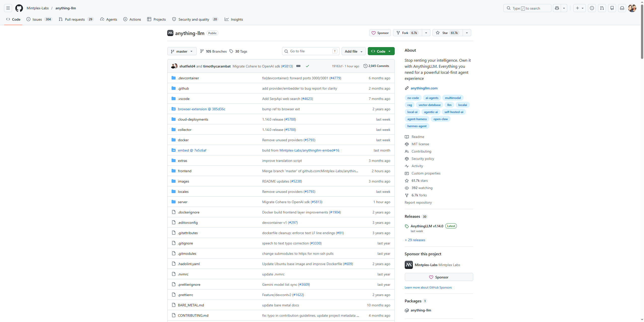Screen dimensions: 644x322
Task: Expand commit message ellipsis icon
Action: pos(298,66)
